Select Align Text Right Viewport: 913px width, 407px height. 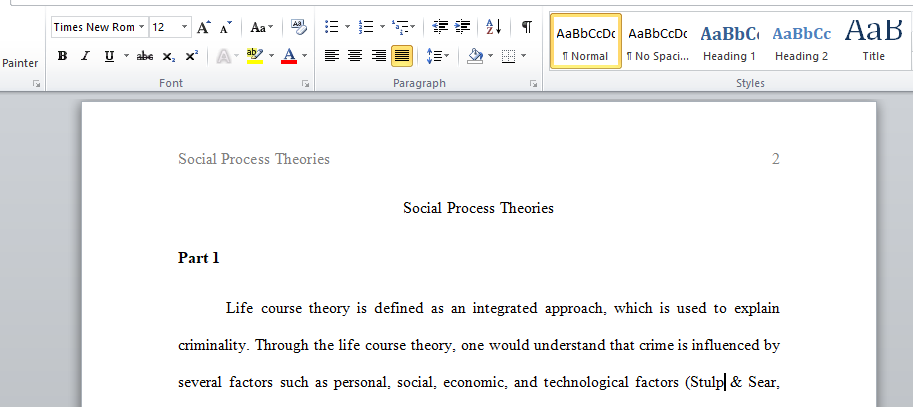379,56
